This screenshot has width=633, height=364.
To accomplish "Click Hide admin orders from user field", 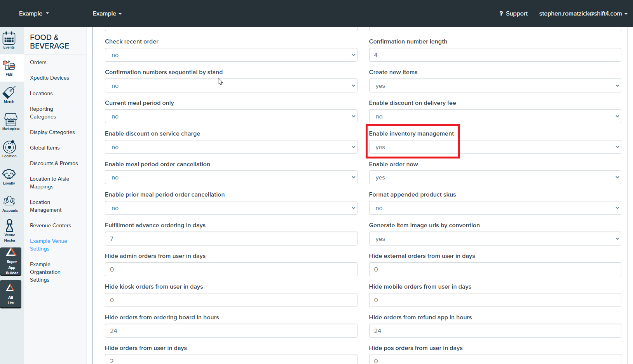I will [x=231, y=269].
